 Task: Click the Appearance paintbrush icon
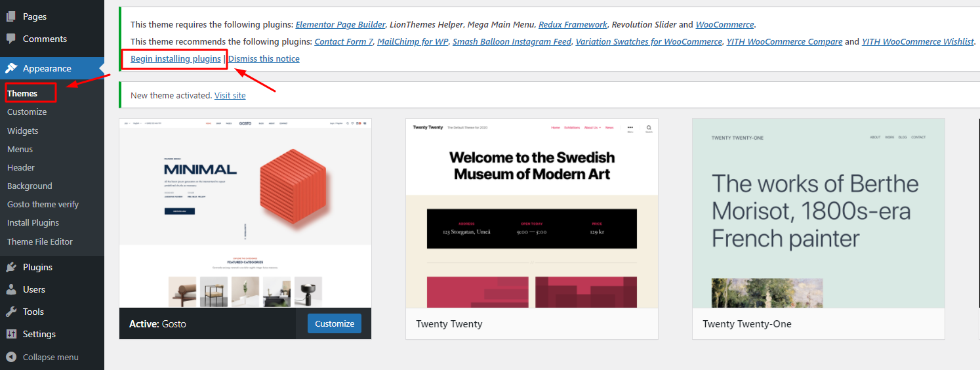pyautogui.click(x=11, y=68)
